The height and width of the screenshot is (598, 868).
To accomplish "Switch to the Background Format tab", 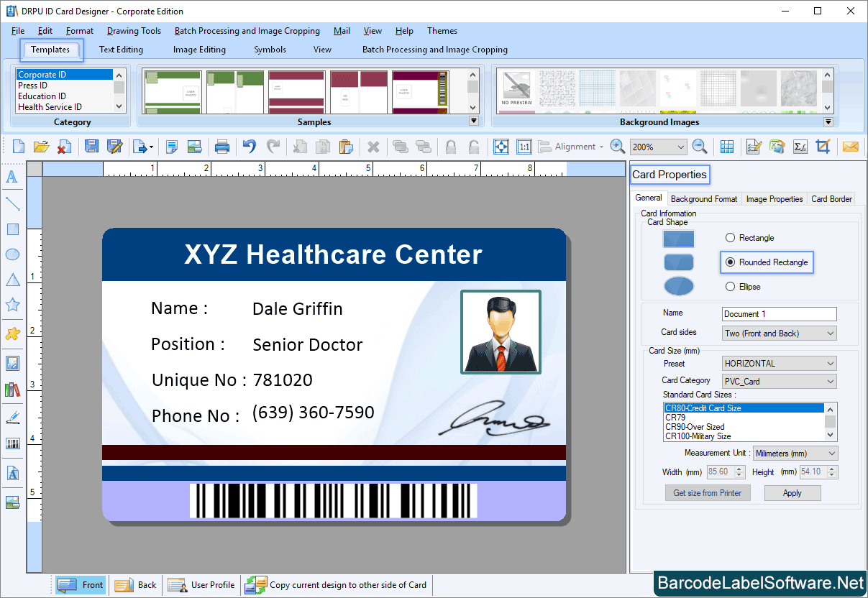I will [703, 198].
